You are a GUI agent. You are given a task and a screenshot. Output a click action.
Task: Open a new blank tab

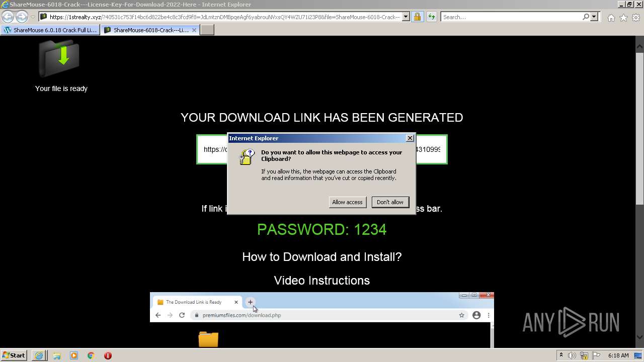(x=207, y=30)
